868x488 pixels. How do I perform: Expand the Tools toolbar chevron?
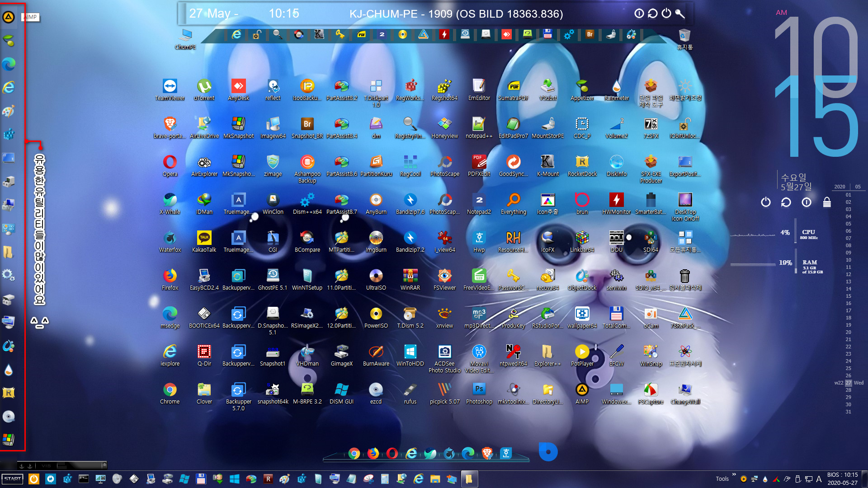coord(734,474)
